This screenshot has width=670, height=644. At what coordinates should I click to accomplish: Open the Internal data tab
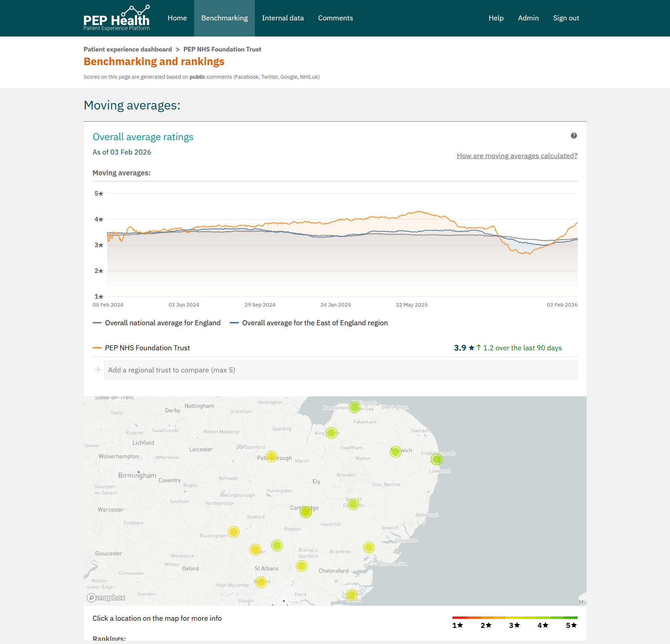[283, 18]
